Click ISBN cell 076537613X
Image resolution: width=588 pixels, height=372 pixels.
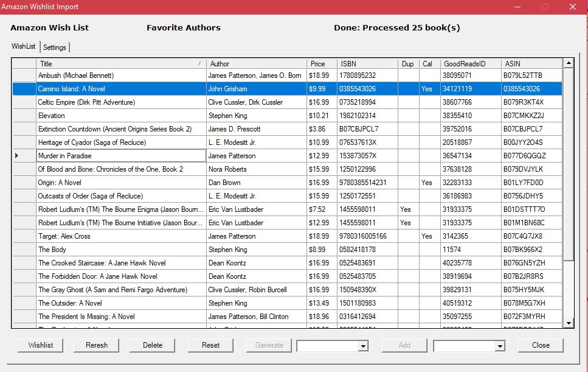pyautogui.click(x=367, y=142)
